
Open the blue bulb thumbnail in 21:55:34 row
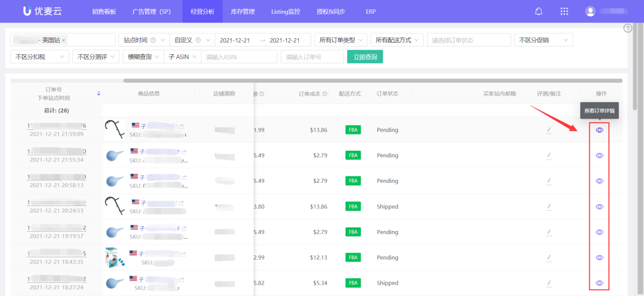114,156
